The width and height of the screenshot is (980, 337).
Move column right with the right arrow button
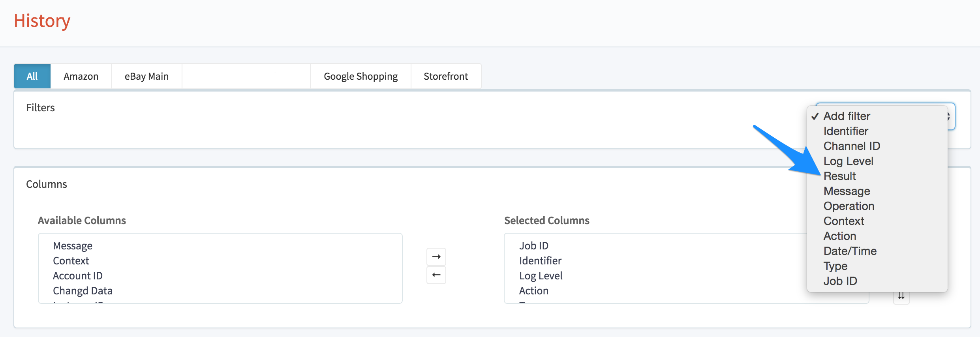point(436,257)
